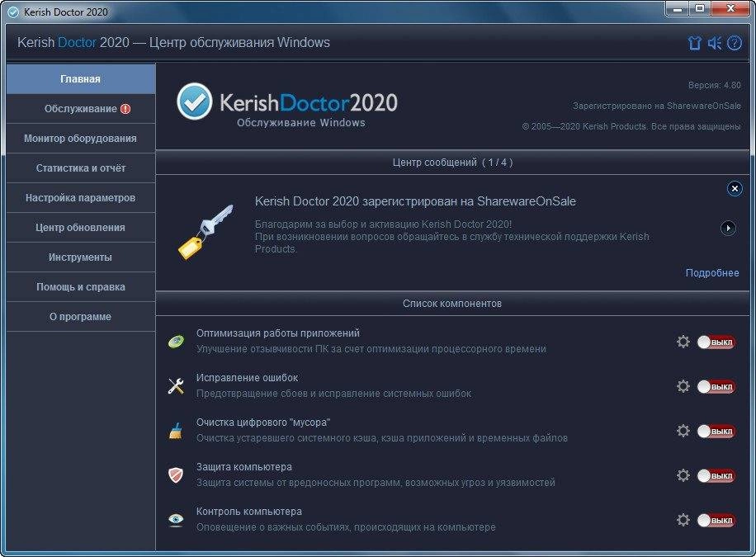756x557 pixels.
Task: Follow the Подробнее link
Action: tap(712, 273)
